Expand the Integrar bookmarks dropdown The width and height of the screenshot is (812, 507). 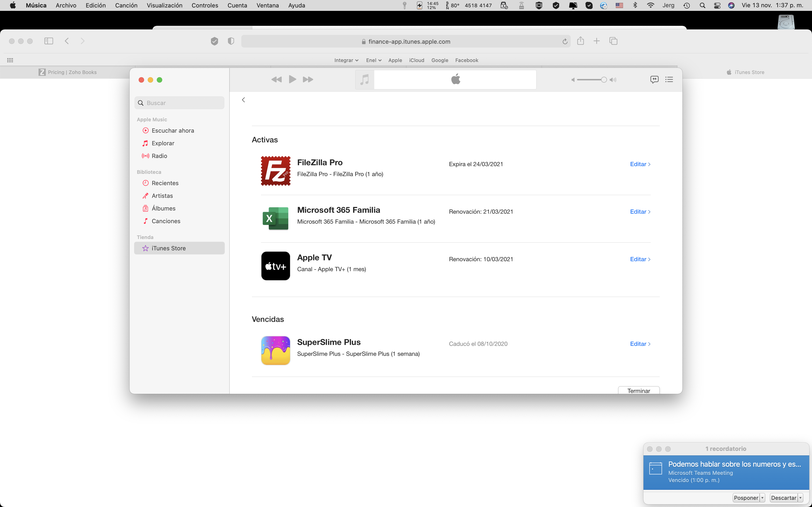(x=346, y=60)
